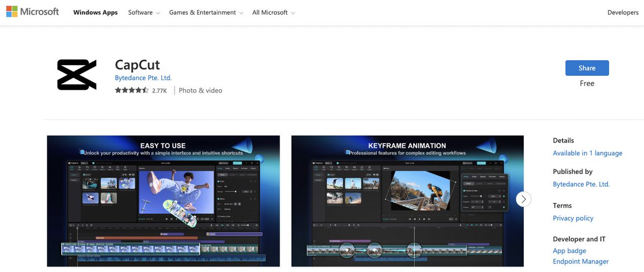Click the Developer and IT heading
Image resolution: width=644 pixels, height=272 pixels.
tap(579, 239)
